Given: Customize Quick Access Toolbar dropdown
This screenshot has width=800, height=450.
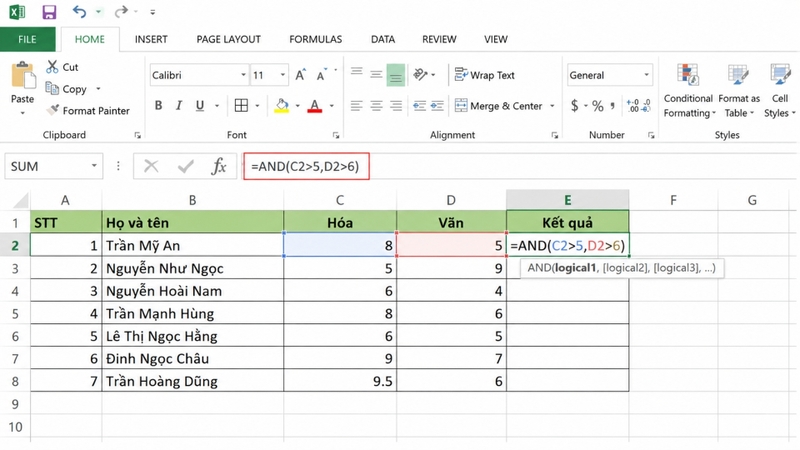Looking at the screenshot, I should pyautogui.click(x=153, y=12).
